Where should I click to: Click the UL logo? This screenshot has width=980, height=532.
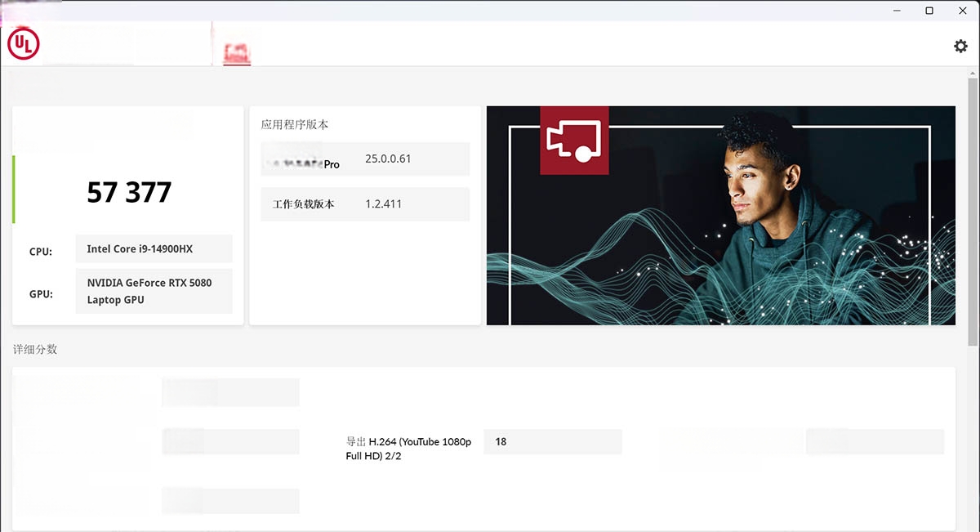point(23,45)
